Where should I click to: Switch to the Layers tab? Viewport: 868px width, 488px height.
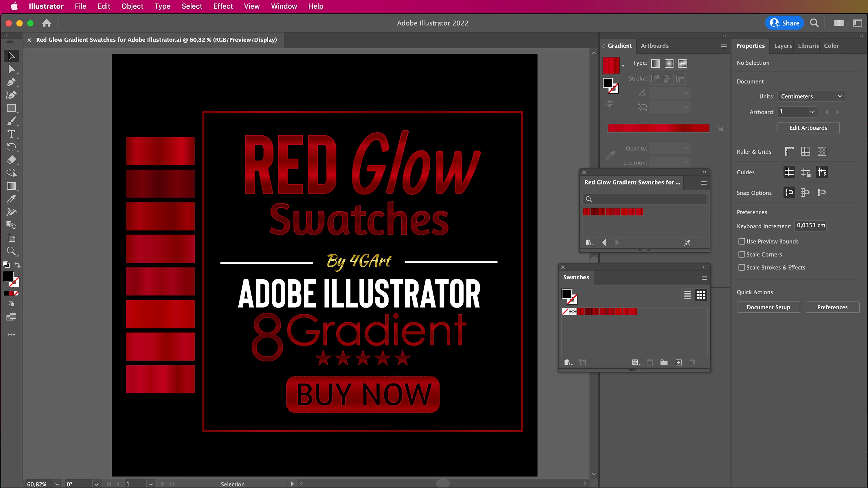click(782, 45)
